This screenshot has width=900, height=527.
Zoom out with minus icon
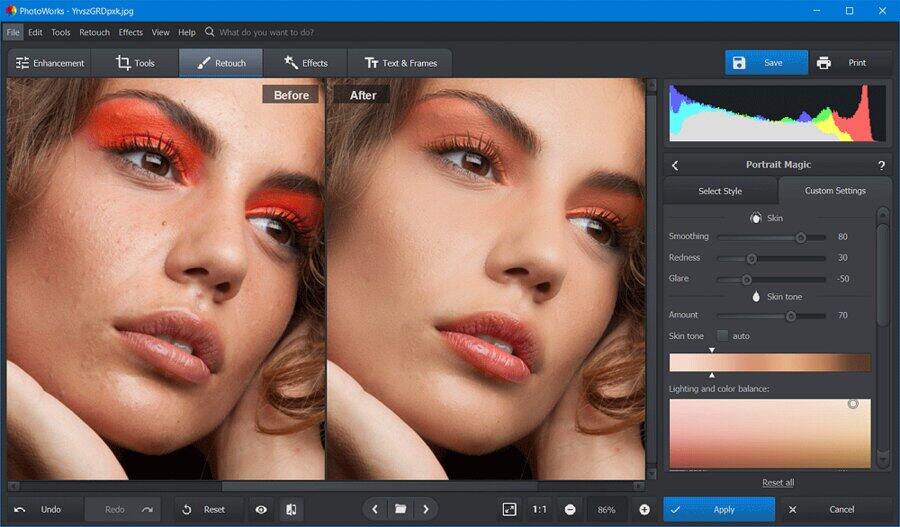(x=569, y=509)
